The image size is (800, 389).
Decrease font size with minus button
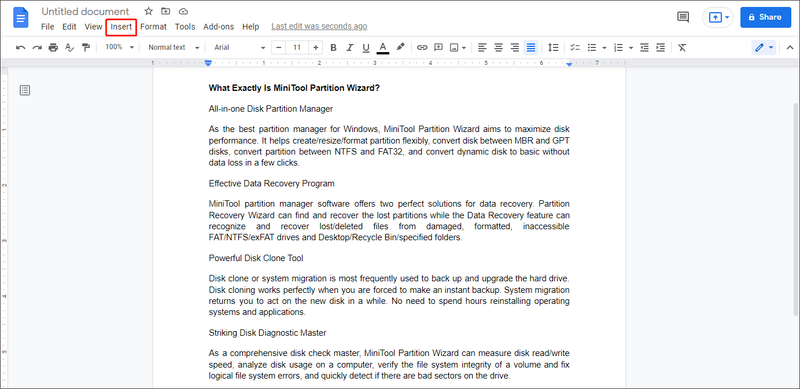(279, 47)
